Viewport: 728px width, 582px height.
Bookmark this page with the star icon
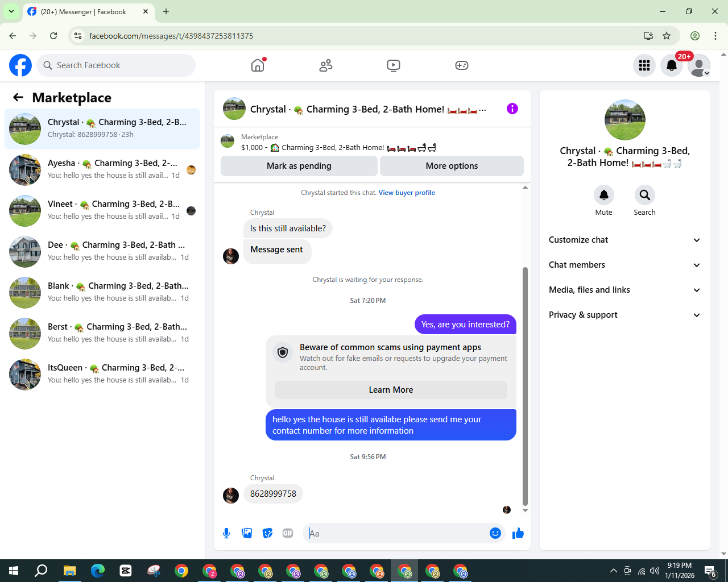667,36
